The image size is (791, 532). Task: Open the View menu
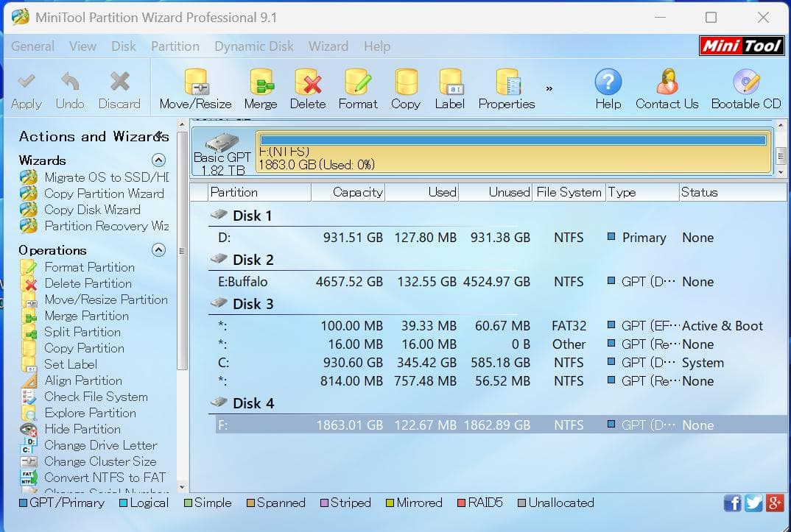tap(82, 46)
